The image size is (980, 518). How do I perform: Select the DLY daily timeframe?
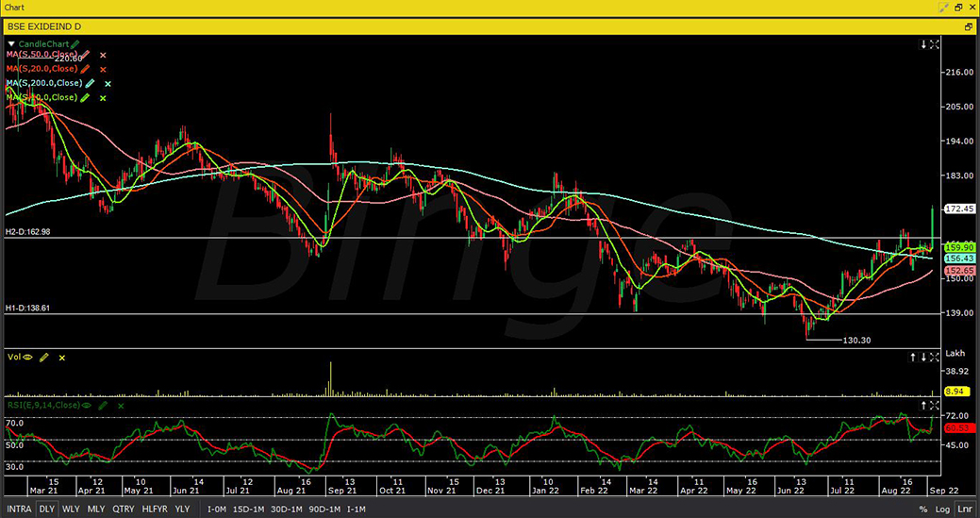click(47, 510)
